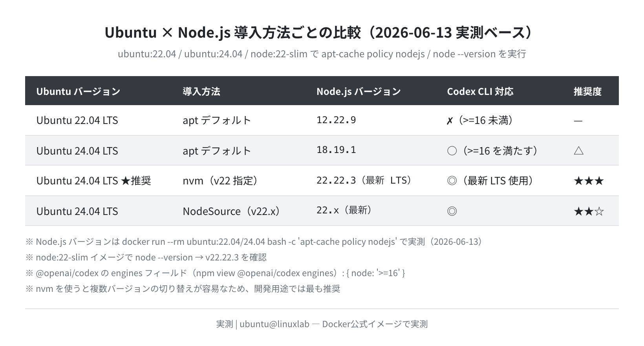Click the 'nvm（v22 指定）' cell
Viewport: 644px width, 346px height.
tap(220, 181)
